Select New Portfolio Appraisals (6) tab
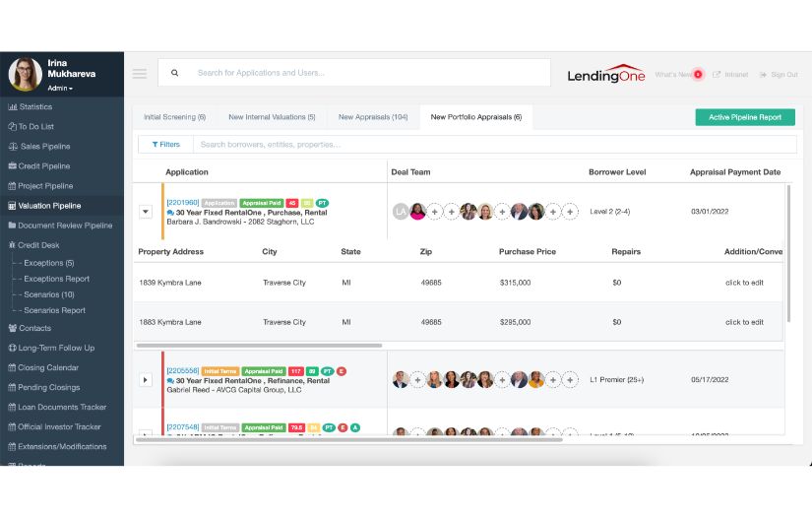This screenshot has height=517, width=812. [476, 117]
